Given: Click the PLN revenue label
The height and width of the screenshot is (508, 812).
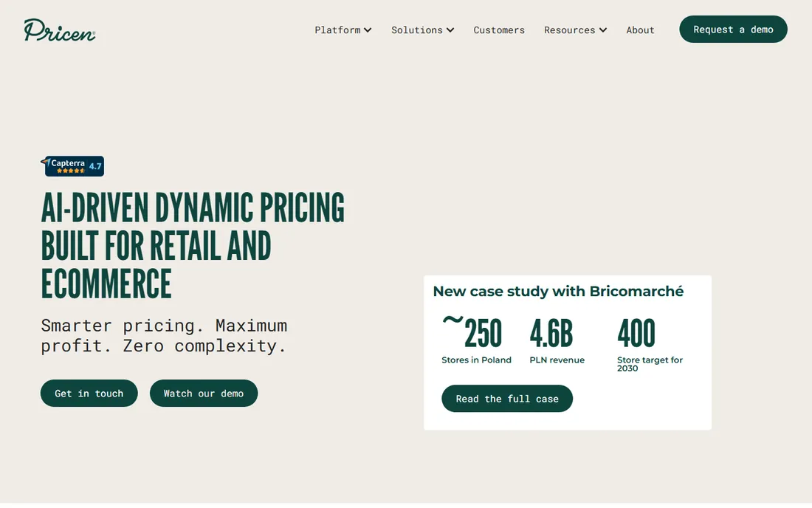Looking at the screenshot, I should (x=557, y=360).
